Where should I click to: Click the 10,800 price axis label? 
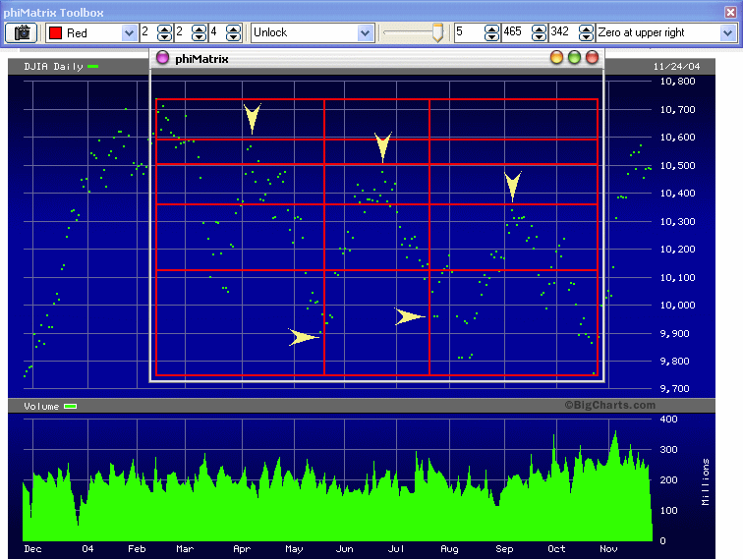pyautogui.click(x=677, y=81)
